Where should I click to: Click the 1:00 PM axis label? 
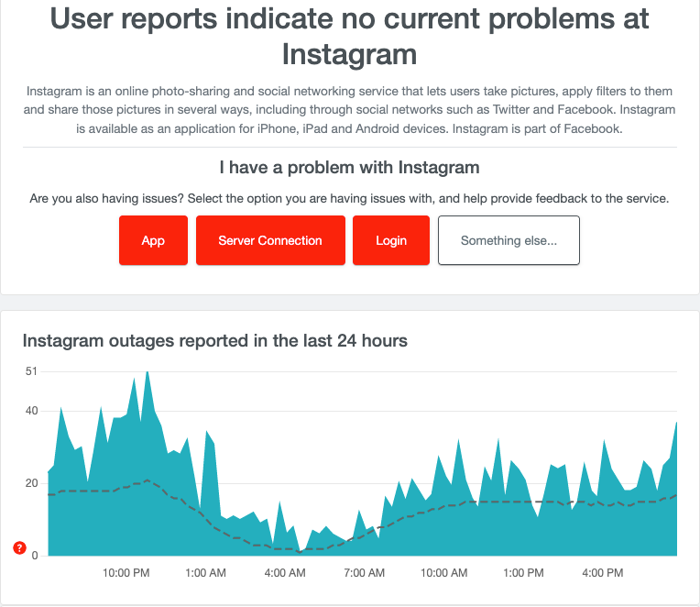(x=523, y=572)
